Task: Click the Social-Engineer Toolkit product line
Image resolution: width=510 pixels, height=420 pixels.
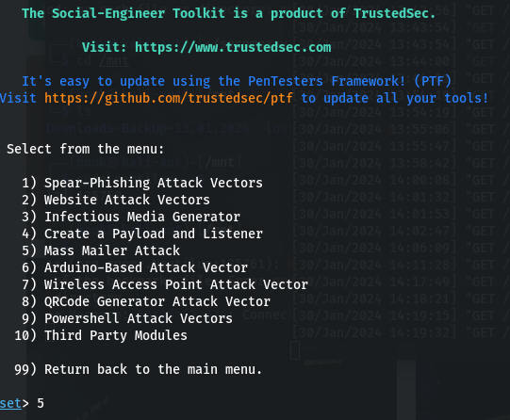Action: 228,13
